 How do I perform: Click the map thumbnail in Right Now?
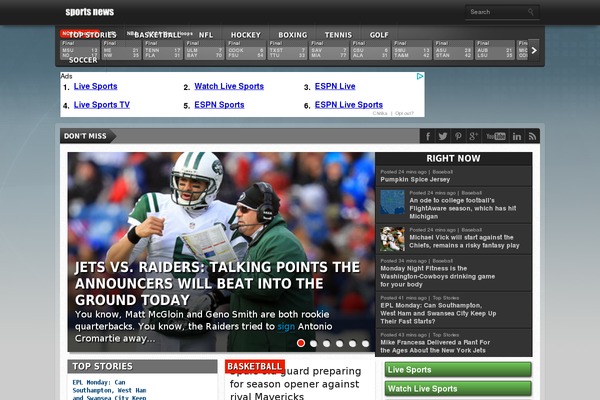click(x=392, y=202)
